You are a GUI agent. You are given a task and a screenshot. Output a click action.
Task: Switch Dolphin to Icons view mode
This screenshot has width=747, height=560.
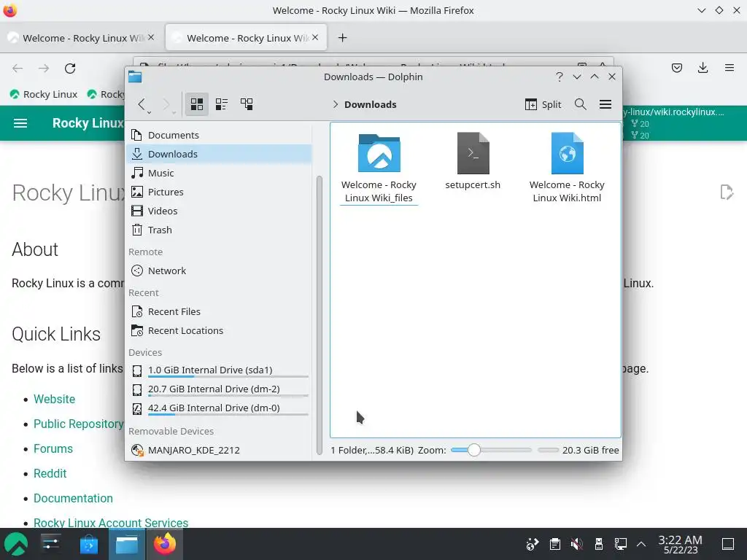(x=197, y=104)
